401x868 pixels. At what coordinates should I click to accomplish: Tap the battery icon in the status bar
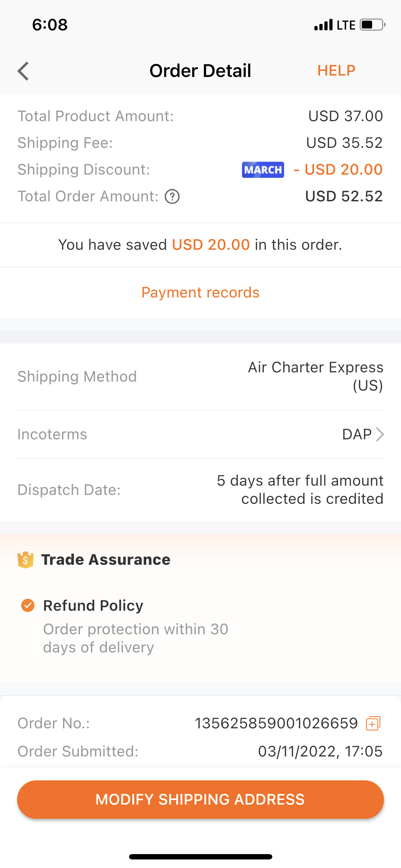(x=372, y=25)
